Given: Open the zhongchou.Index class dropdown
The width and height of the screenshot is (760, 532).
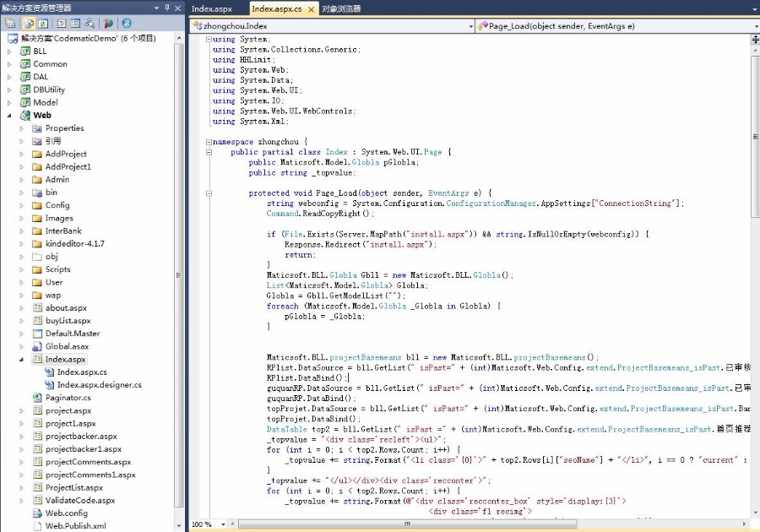Looking at the screenshot, I should click(470, 26).
